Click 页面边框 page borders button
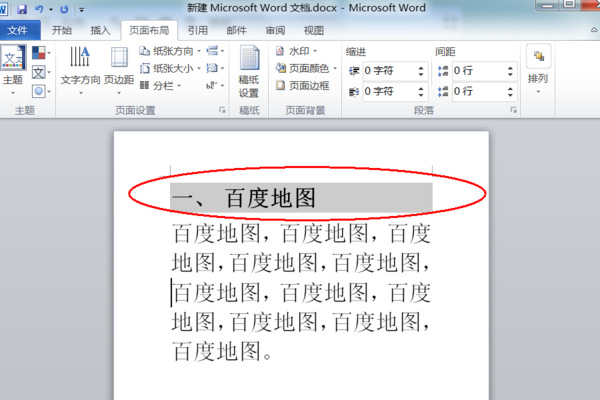The height and width of the screenshot is (400, 600). point(302,85)
